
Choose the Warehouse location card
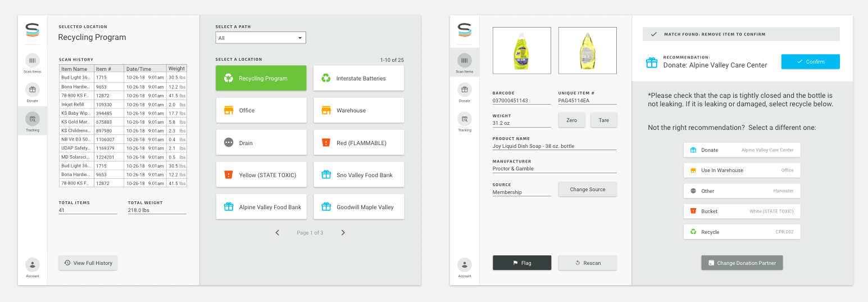[358, 110]
